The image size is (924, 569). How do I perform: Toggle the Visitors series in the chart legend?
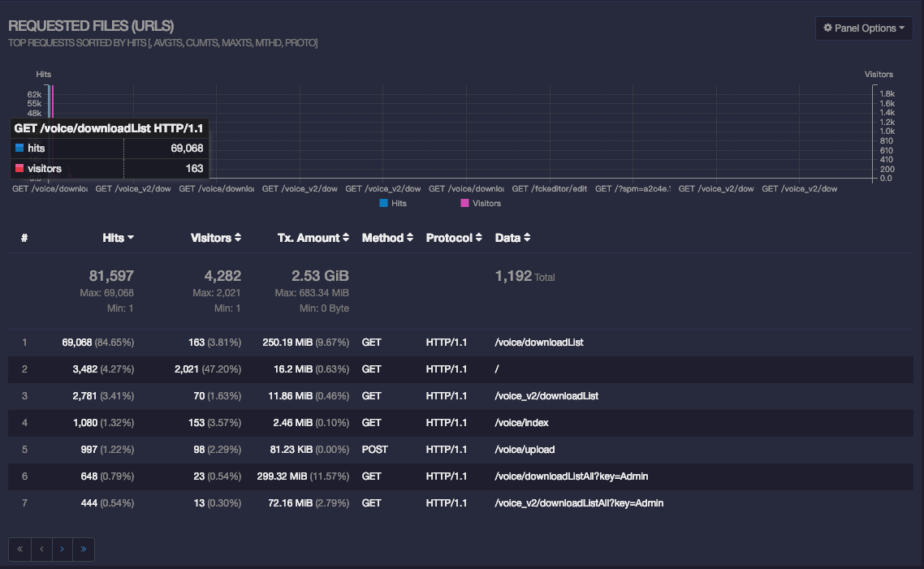(x=478, y=204)
